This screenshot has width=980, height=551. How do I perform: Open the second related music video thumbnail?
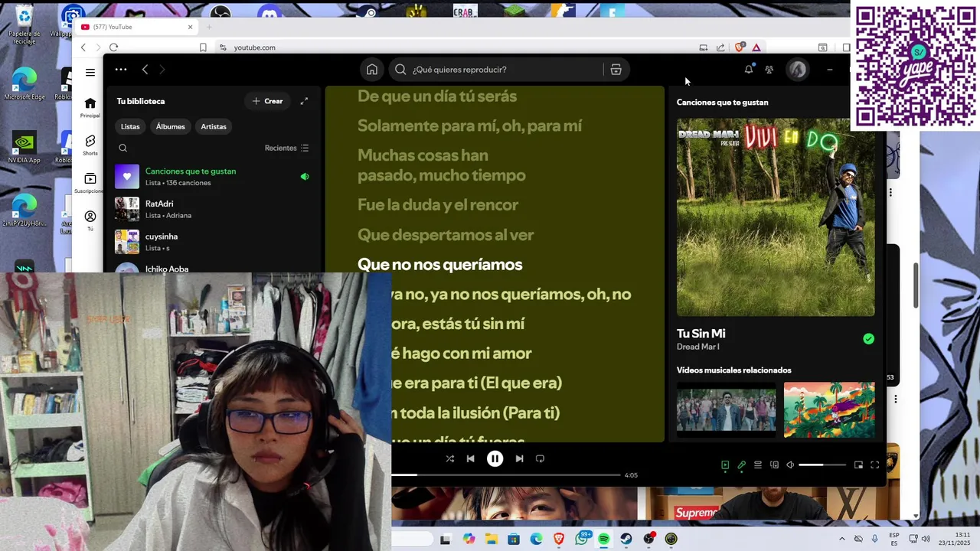829,409
